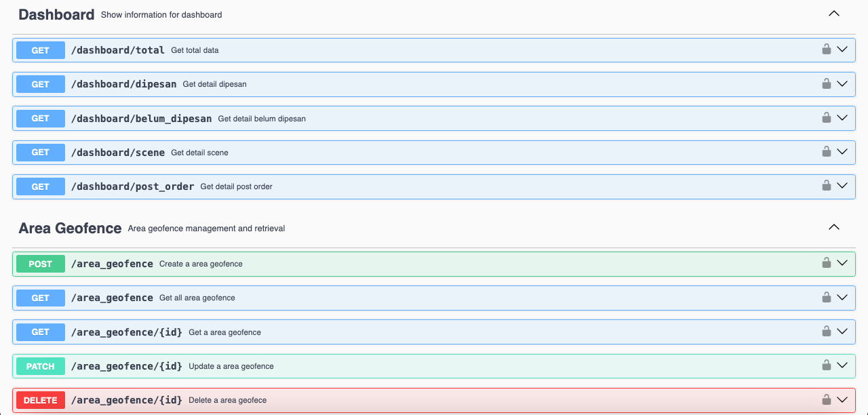Expand chevron for Get a area geofence
Viewport: 868px width, 415px height.
coord(842,332)
